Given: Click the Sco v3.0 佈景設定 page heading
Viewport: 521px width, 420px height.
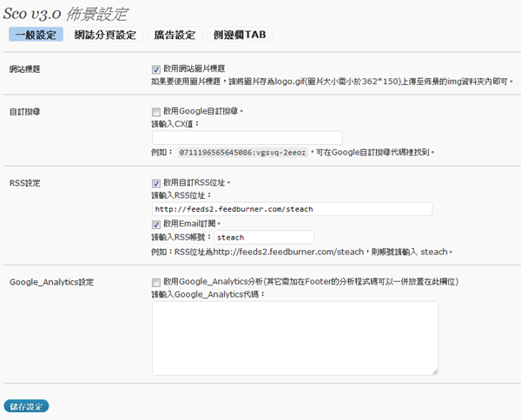Looking at the screenshot, I should click(x=68, y=13).
